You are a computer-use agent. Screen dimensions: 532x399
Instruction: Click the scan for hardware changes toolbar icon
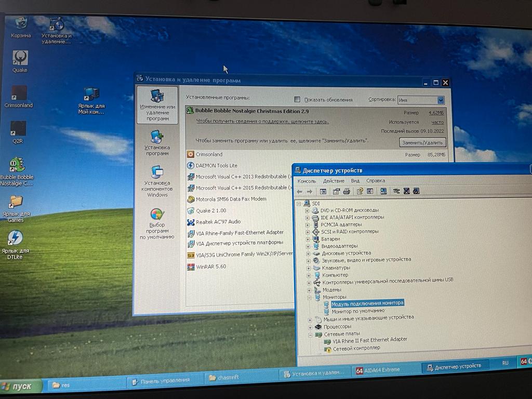point(383,191)
